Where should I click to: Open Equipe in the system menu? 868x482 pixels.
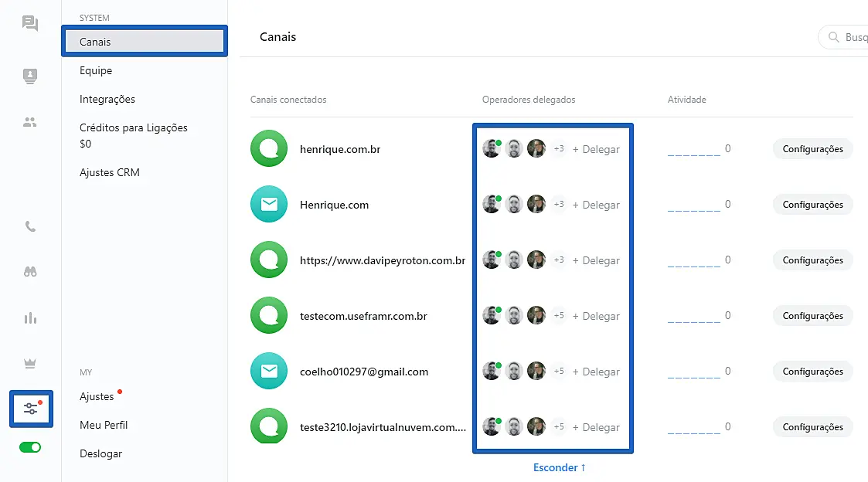(x=96, y=71)
